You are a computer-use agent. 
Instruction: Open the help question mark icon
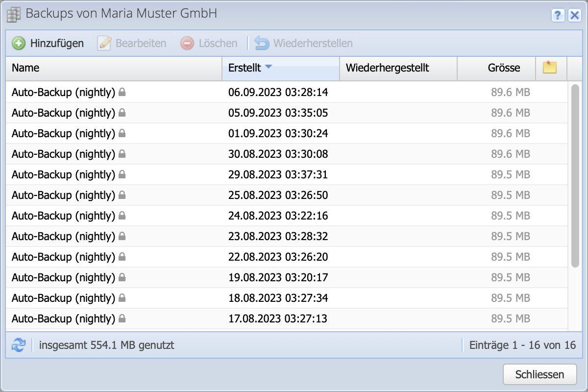tap(558, 15)
